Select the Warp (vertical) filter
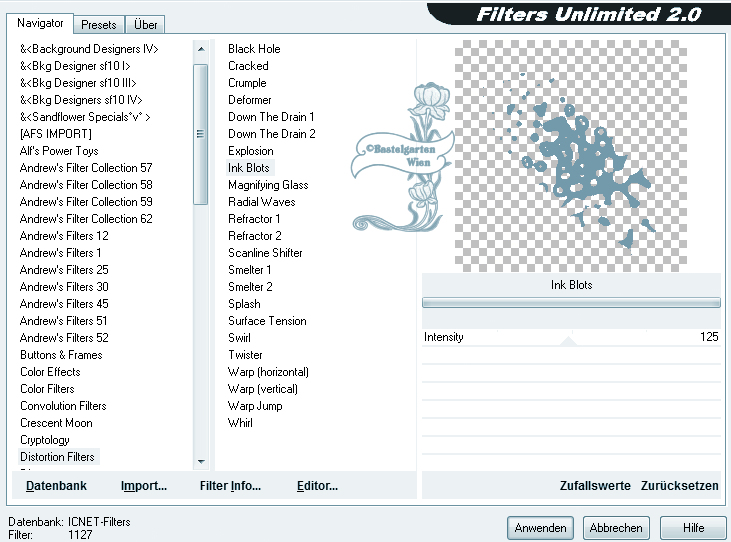 pyautogui.click(x=262, y=389)
